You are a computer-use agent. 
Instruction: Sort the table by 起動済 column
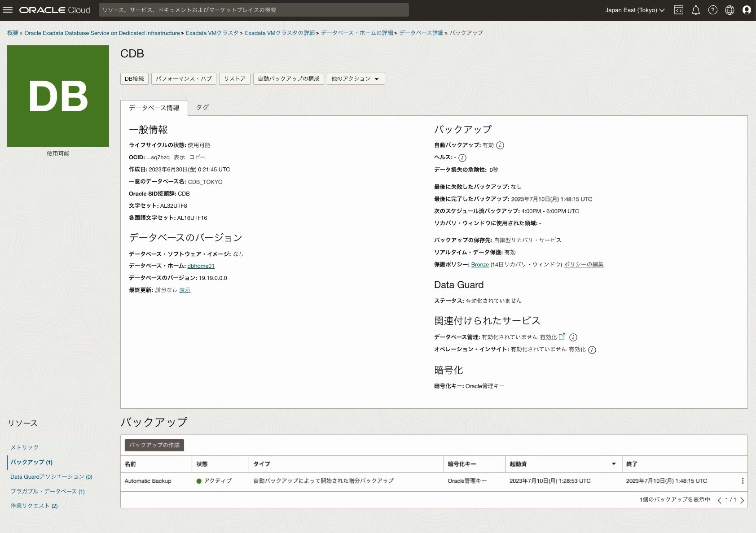coord(563,464)
